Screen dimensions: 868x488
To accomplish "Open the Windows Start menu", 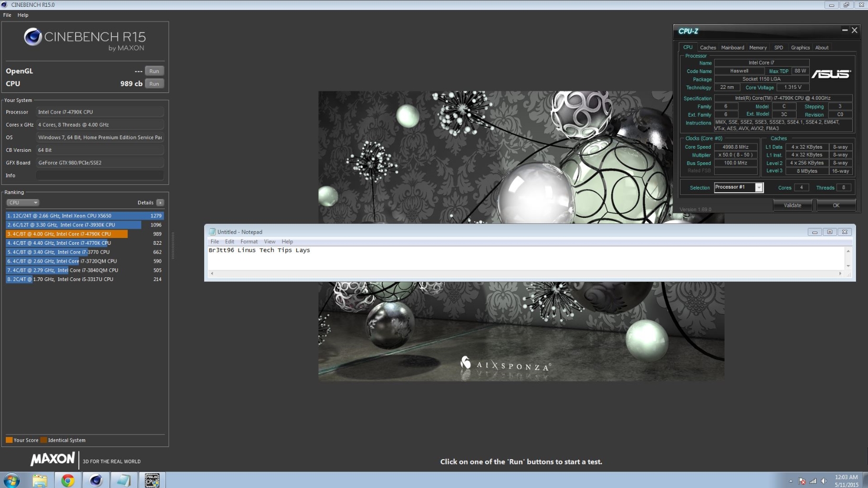I will point(11,480).
